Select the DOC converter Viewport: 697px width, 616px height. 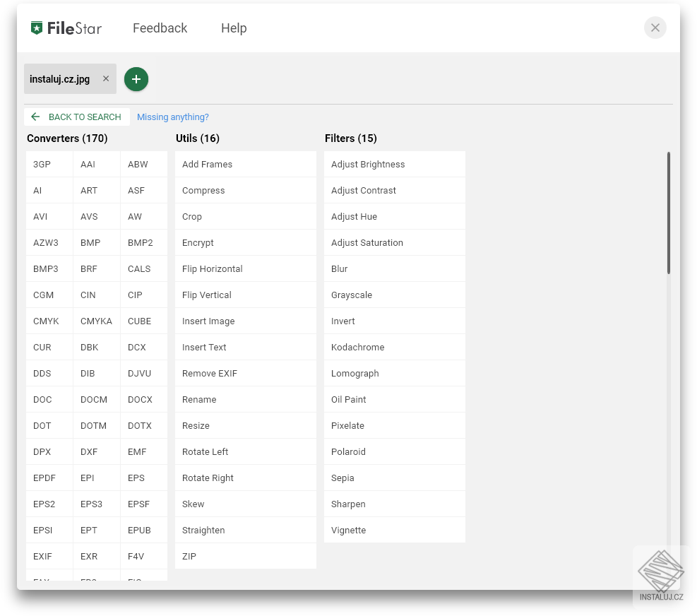point(49,399)
